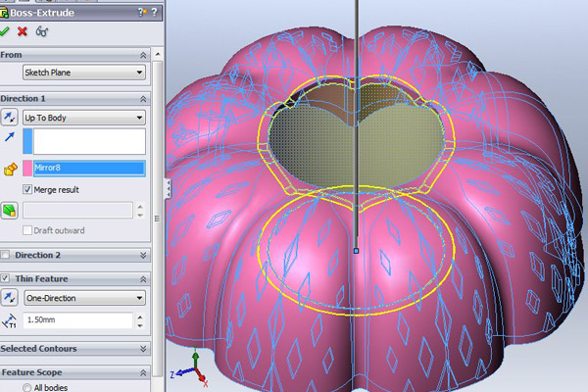588x392 pixels.
Task: Expand the Selected Contours section
Action: coord(143,349)
